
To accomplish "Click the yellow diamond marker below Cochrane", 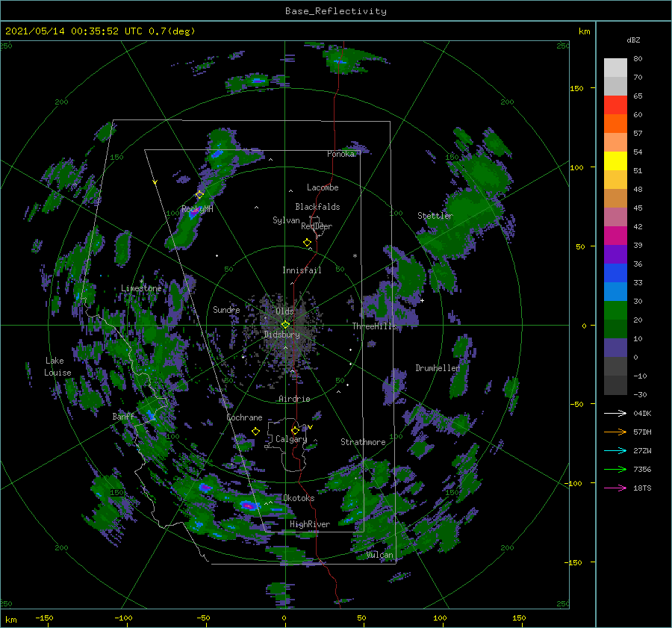I will (x=256, y=432).
